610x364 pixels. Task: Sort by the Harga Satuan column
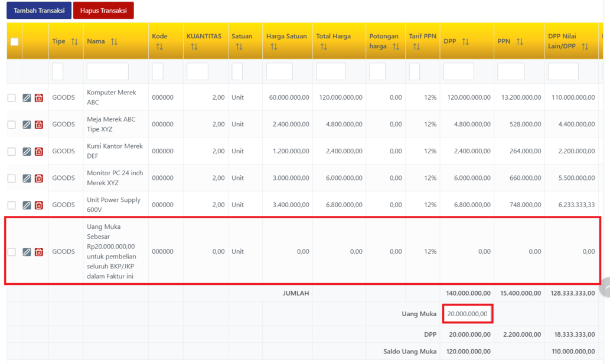coord(273,47)
